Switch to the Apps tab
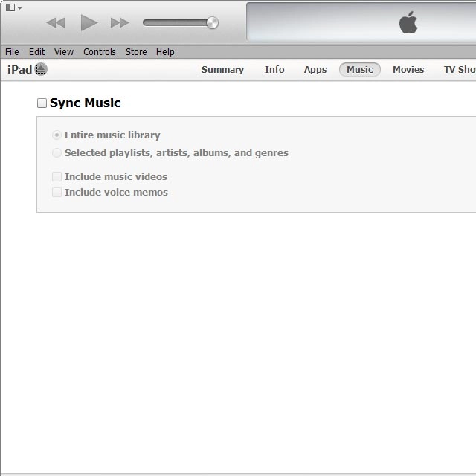Image resolution: width=476 pixels, height=476 pixels. point(315,70)
